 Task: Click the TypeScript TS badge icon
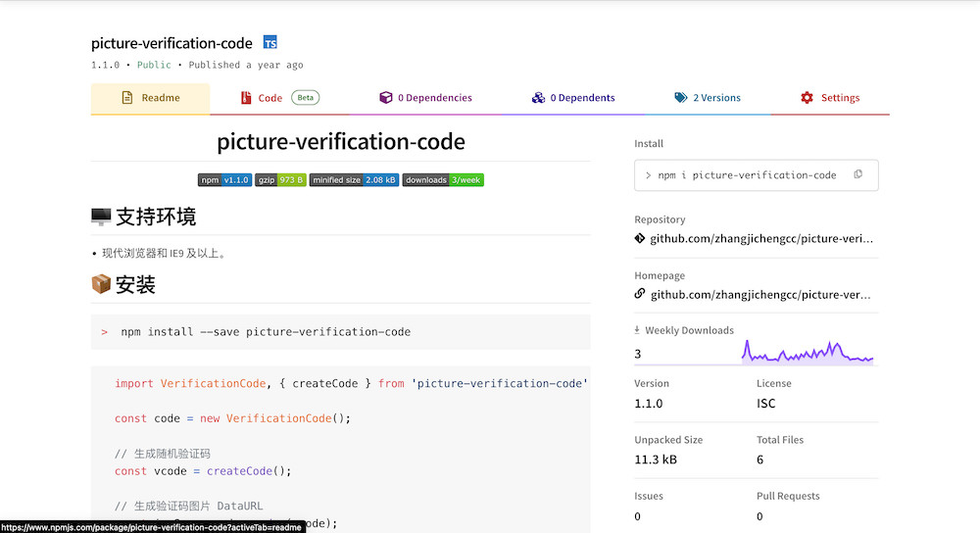click(x=270, y=42)
